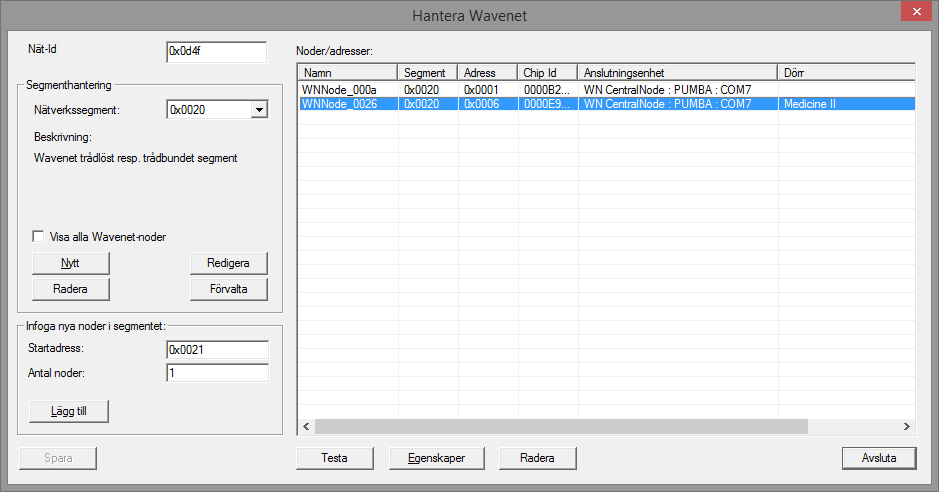This screenshot has width=939, height=492.
Task: Enable 'Visa alla Wavenet-noder' checkbox
Action: coord(39,237)
